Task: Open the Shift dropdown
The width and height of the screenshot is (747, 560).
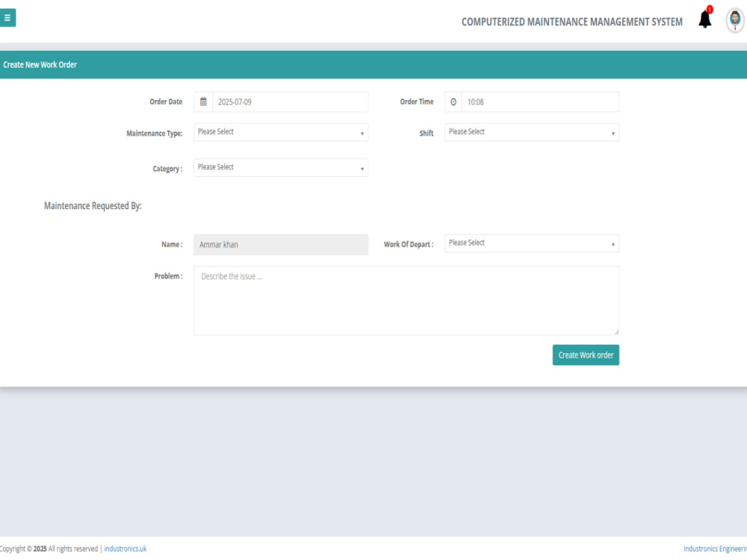Action: click(532, 132)
